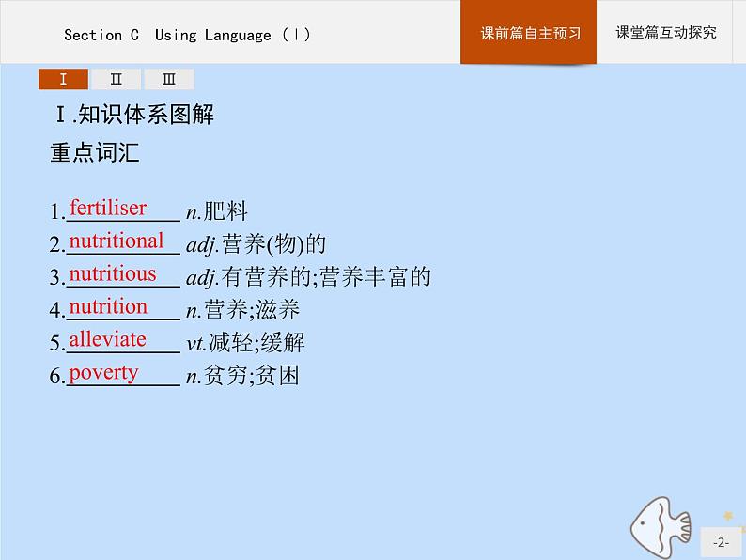Click the answer word nutritional
Screen dimensions: 746x560
tap(117, 241)
